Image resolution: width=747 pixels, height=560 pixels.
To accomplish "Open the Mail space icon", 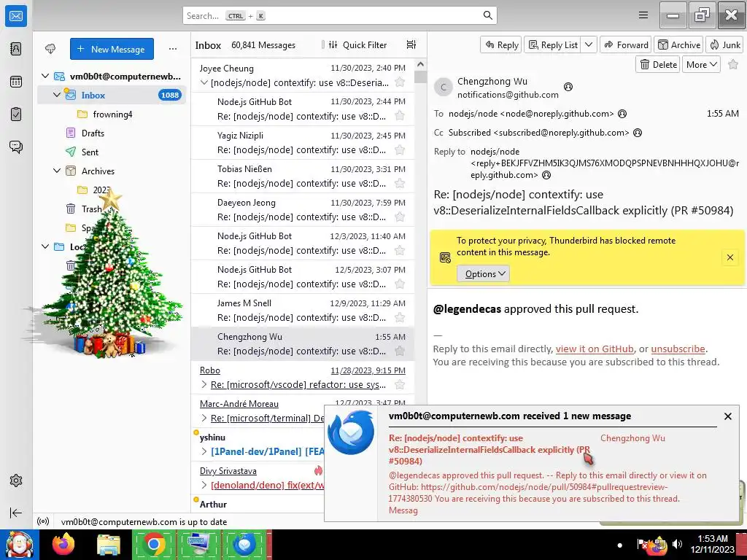I will tap(16, 16).
